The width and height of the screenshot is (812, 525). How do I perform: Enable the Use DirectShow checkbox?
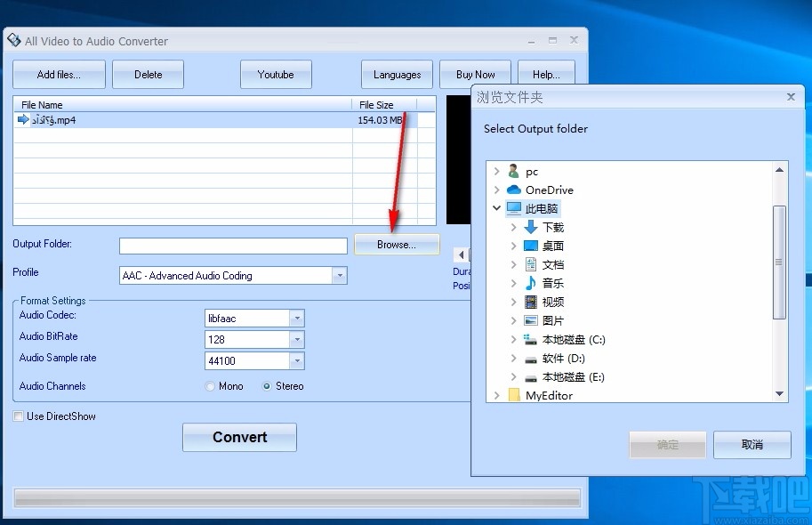[x=18, y=416]
